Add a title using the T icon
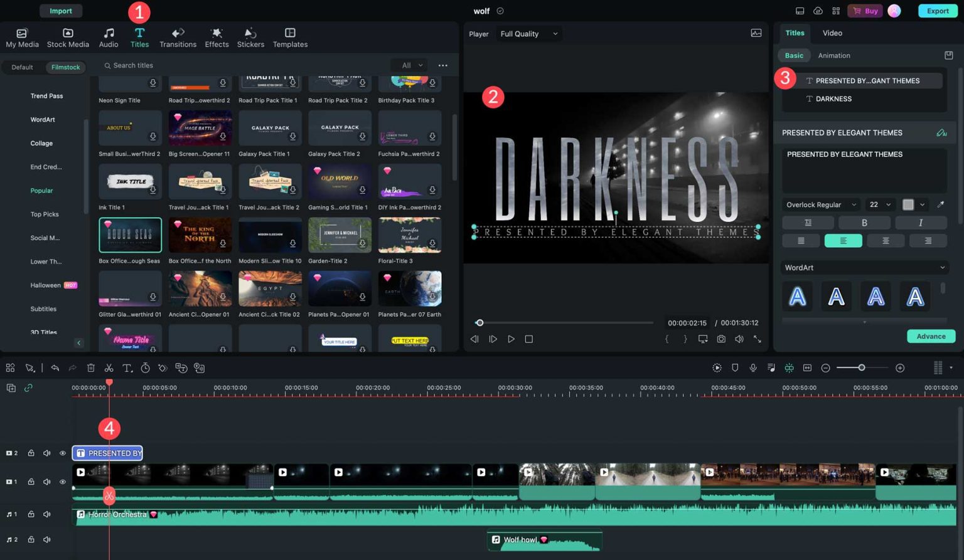Screen dimensions: 964x560 127,367
